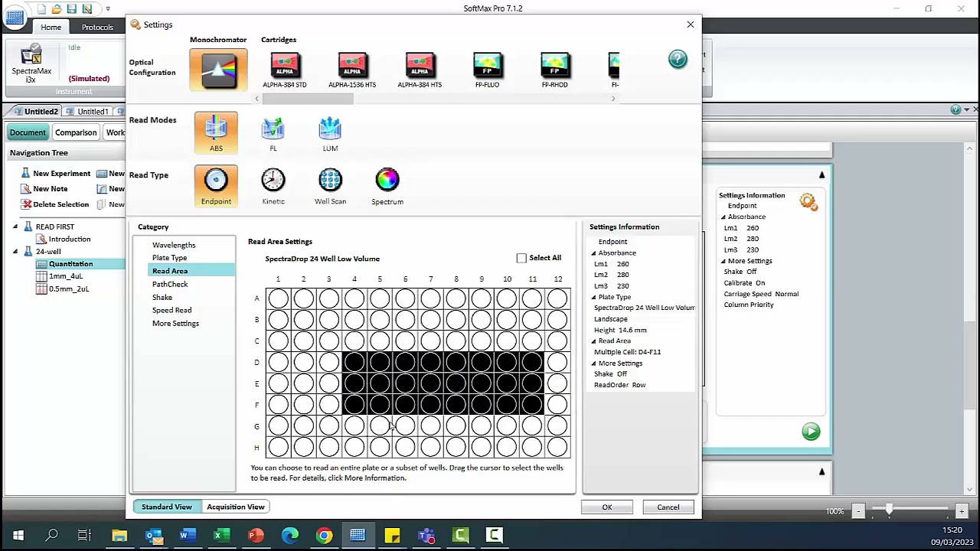Click the zoom slider thumb at 100%
Screen dimensions: 980x551
pyautogui.click(x=889, y=510)
